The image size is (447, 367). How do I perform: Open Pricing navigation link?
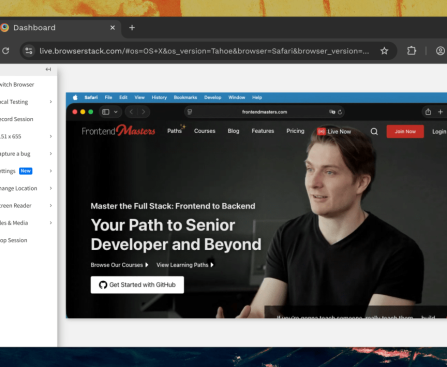[x=295, y=131]
